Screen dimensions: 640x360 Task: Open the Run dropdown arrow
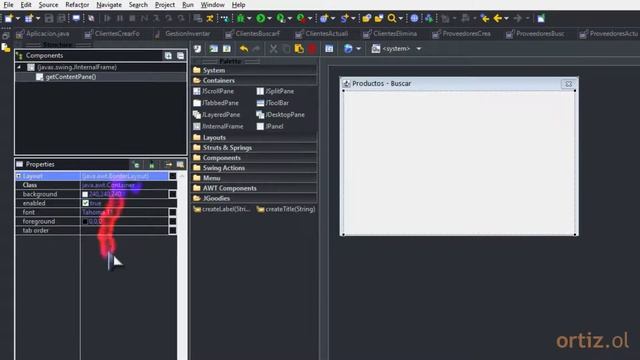coord(269,18)
